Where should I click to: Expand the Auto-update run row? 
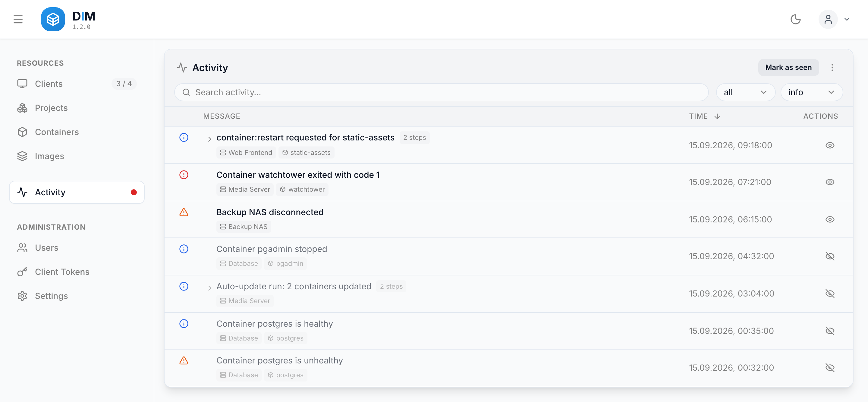[x=209, y=288]
